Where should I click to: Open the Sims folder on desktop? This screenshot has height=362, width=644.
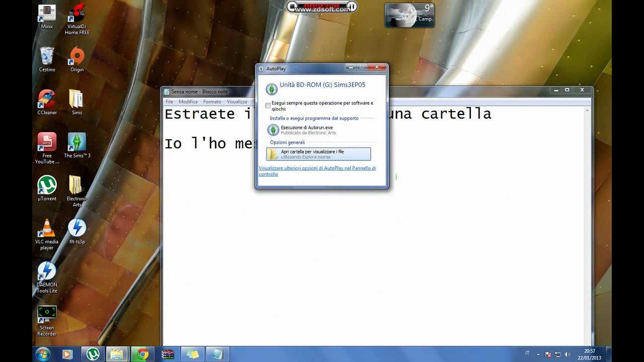click(76, 103)
